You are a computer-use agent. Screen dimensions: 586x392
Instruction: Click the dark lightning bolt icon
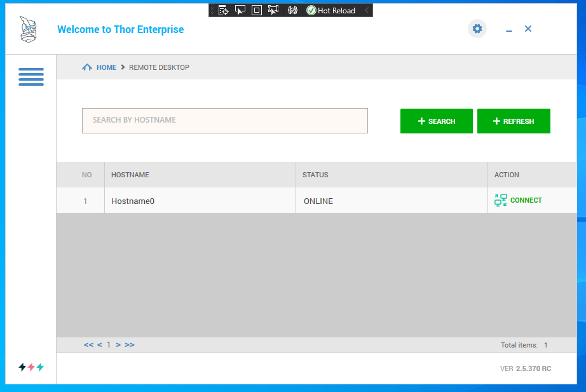(22, 367)
